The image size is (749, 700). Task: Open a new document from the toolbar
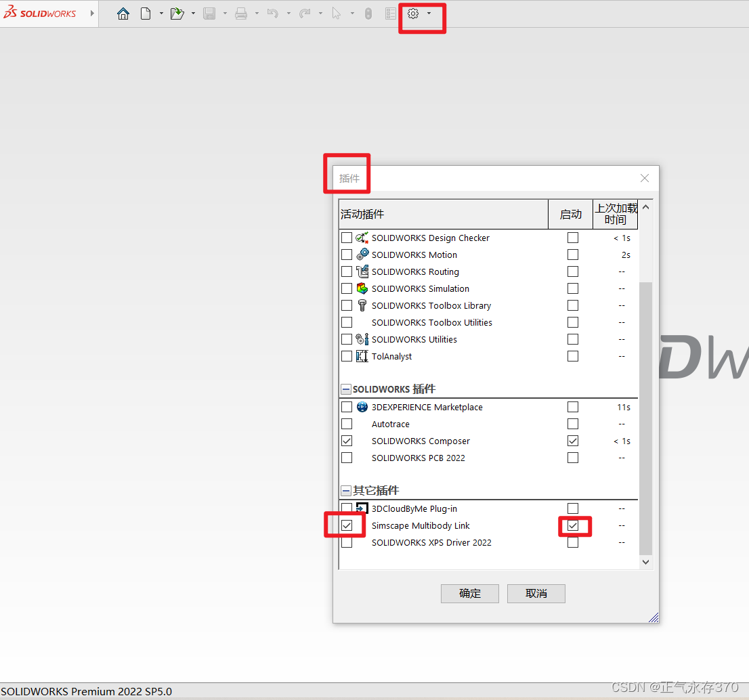pos(146,13)
